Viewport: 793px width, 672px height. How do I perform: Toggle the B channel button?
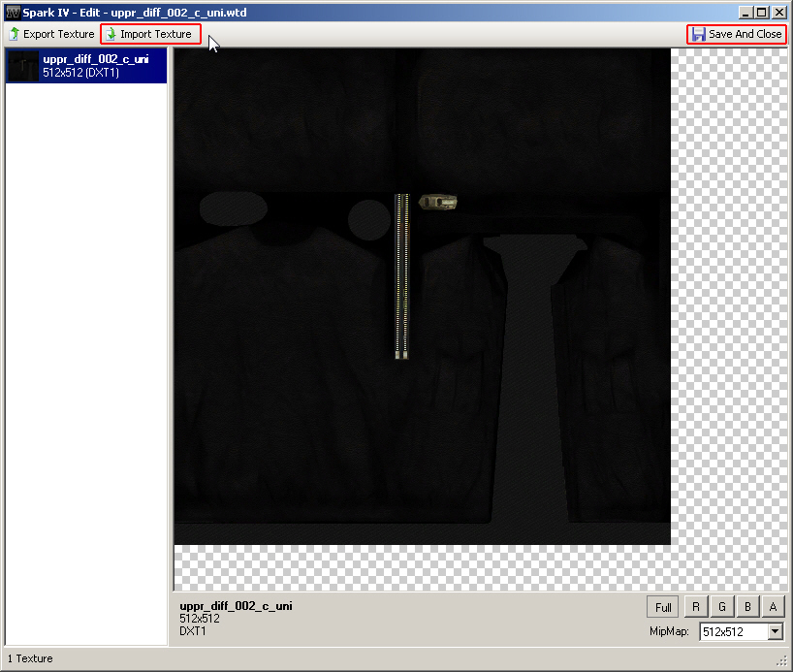pos(747,607)
